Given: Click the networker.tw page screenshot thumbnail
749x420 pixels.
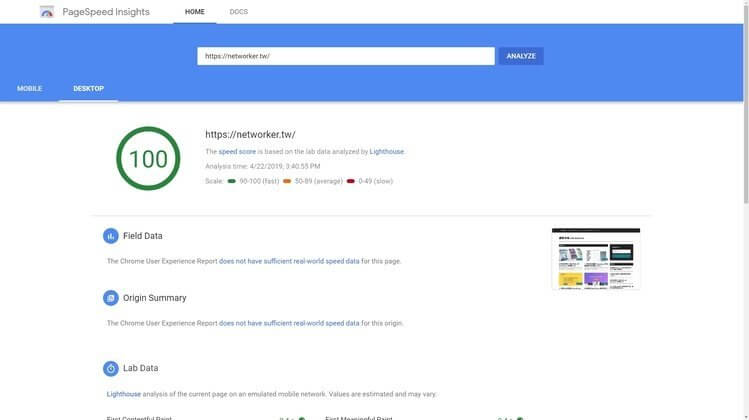Looking at the screenshot, I should 596,259.
